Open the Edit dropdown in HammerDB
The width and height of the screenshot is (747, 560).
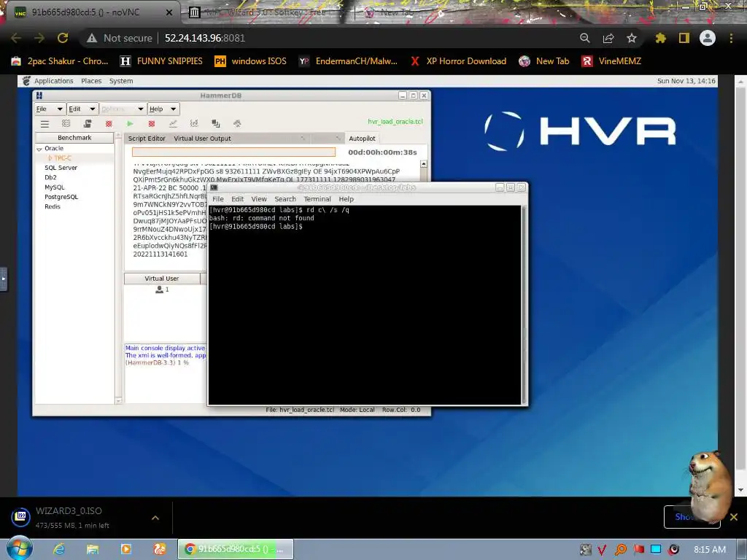click(x=82, y=109)
